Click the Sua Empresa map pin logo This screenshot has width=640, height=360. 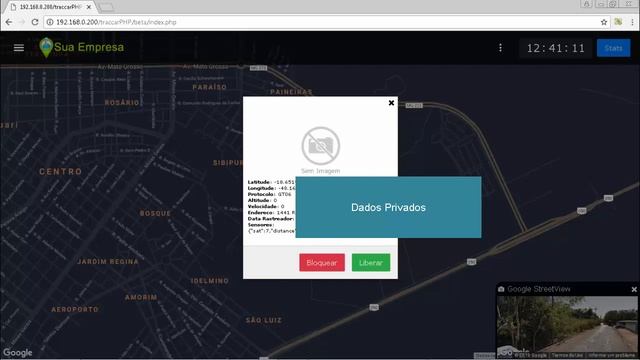pos(46,47)
